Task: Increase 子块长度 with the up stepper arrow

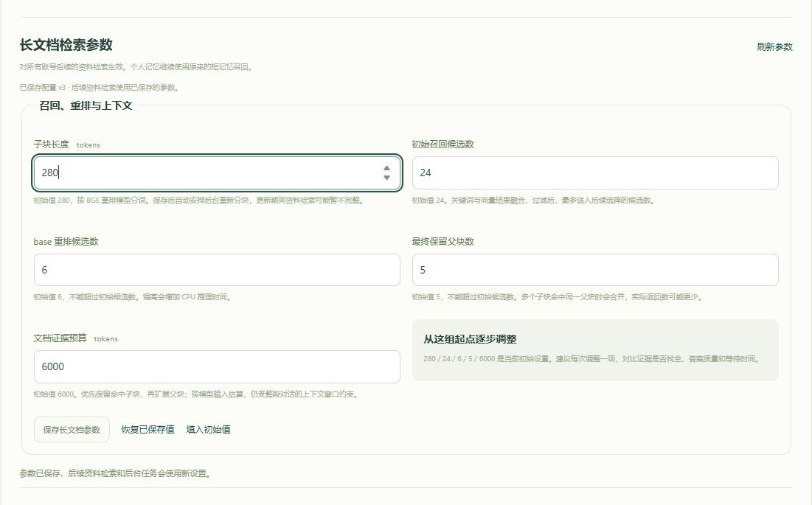Action: [x=386, y=168]
